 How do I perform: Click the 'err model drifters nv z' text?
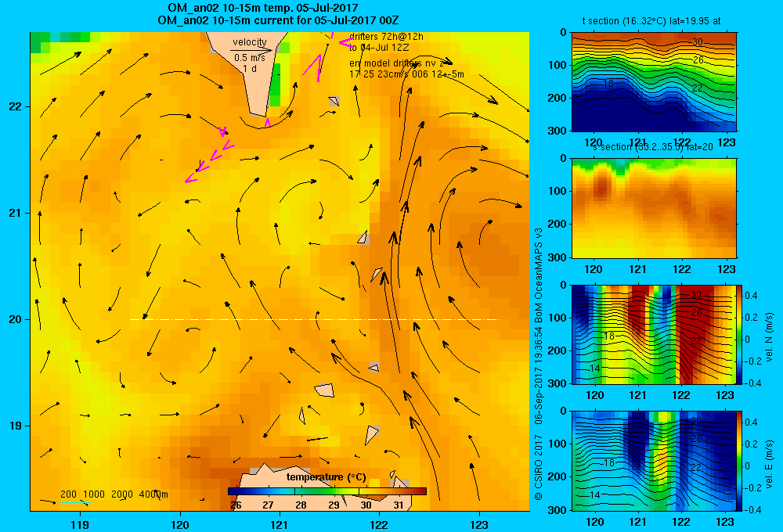[396, 63]
